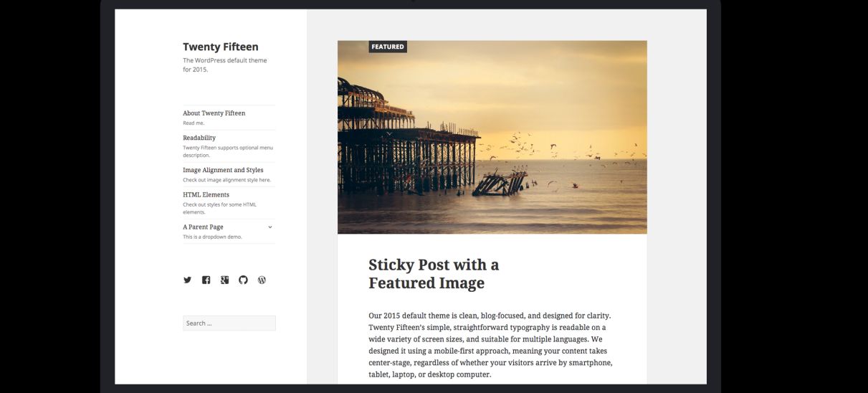Go to Image Alignment and Styles
The width and height of the screenshot is (868, 393).
(x=223, y=170)
